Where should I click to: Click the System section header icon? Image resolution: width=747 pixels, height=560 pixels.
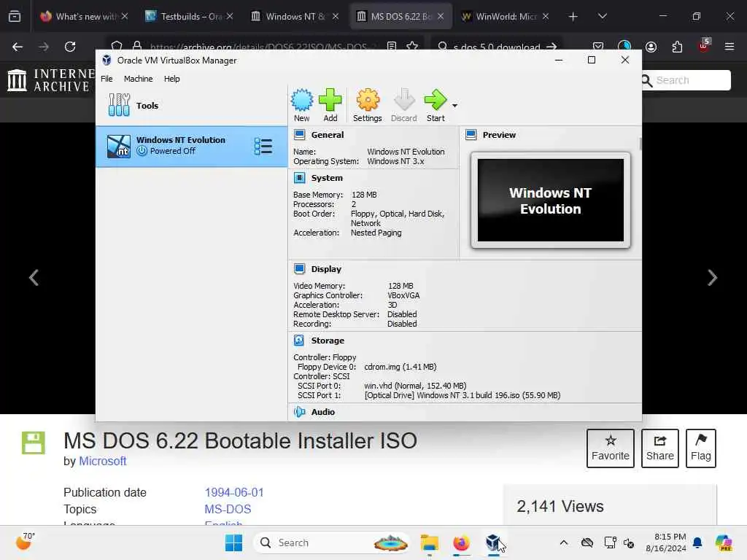coord(299,178)
